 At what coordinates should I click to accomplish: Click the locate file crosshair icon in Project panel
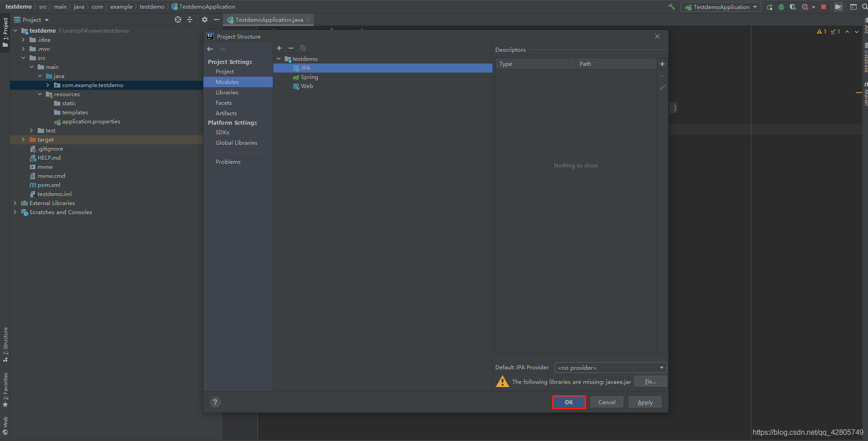pyautogui.click(x=178, y=20)
